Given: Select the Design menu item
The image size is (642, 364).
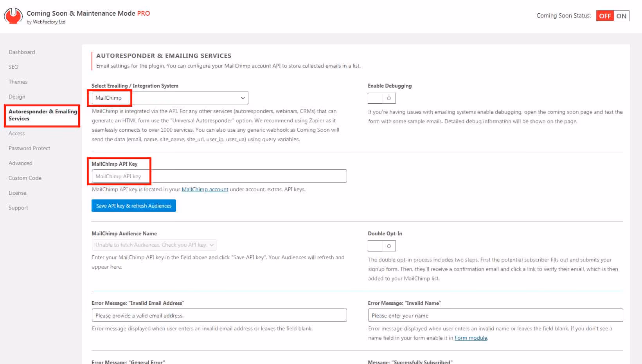Looking at the screenshot, I should coord(17,97).
